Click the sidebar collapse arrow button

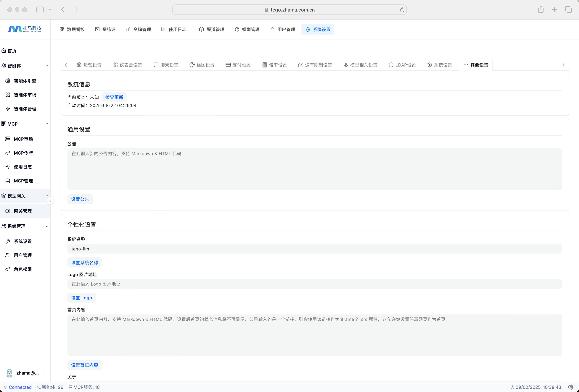tap(50, 201)
